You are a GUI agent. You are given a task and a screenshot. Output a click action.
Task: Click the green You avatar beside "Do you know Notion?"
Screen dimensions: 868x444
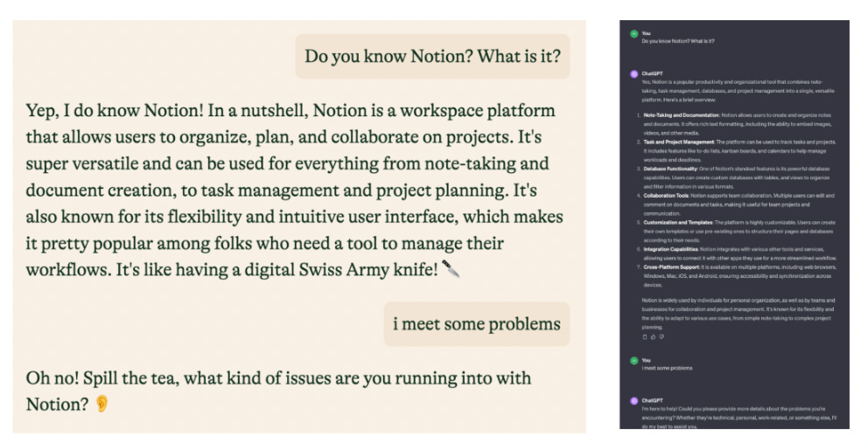coord(633,34)
